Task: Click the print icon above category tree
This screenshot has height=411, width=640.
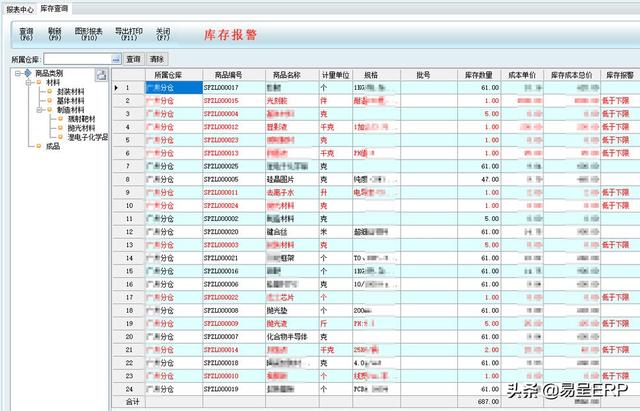Action: coord(101,75)
